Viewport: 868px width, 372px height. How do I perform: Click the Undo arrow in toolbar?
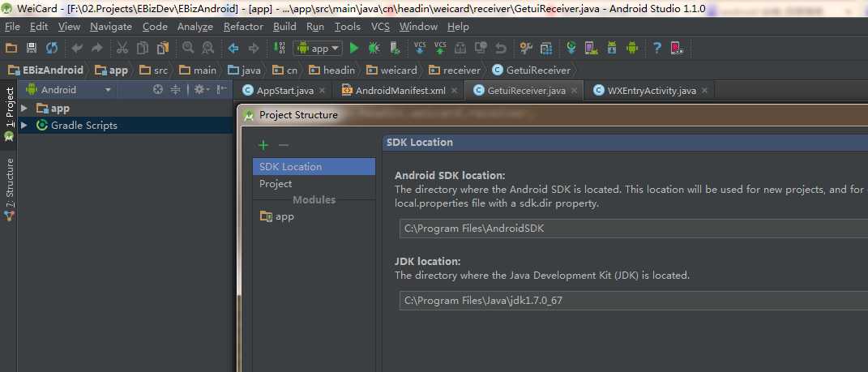click(x=77, y=49)
